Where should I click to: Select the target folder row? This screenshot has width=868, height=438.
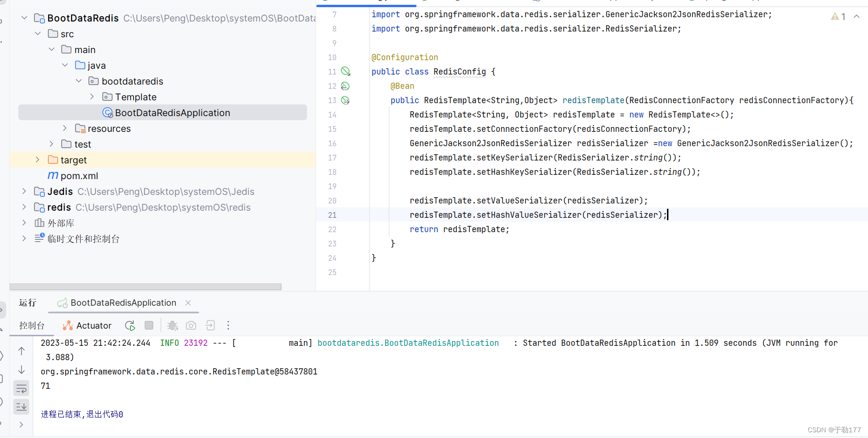click(x=162, y=160)
